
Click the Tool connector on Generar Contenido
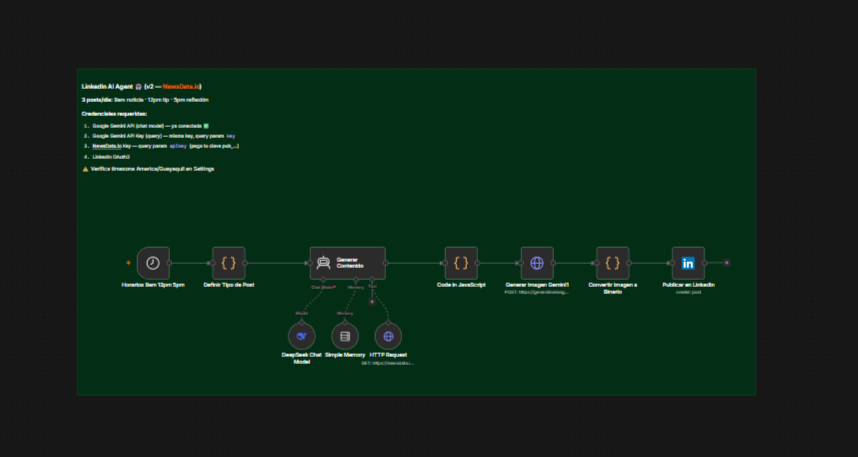[x=372, y=280]
